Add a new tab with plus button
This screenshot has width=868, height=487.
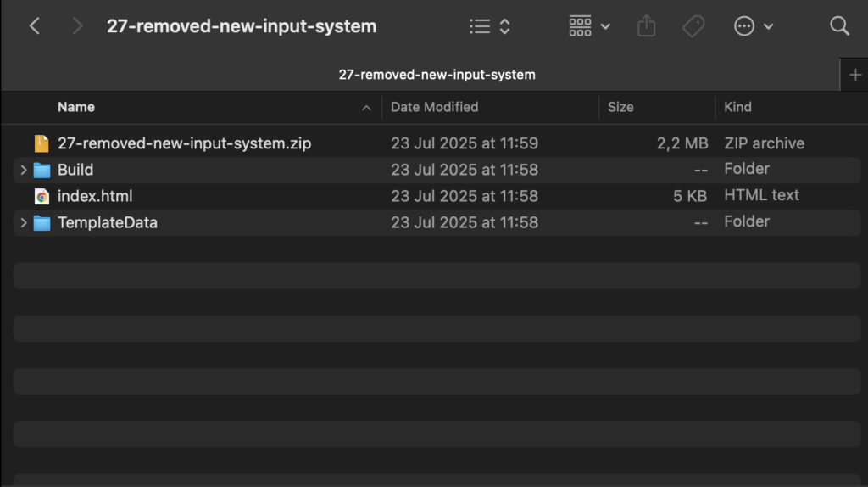coord(854,75)
